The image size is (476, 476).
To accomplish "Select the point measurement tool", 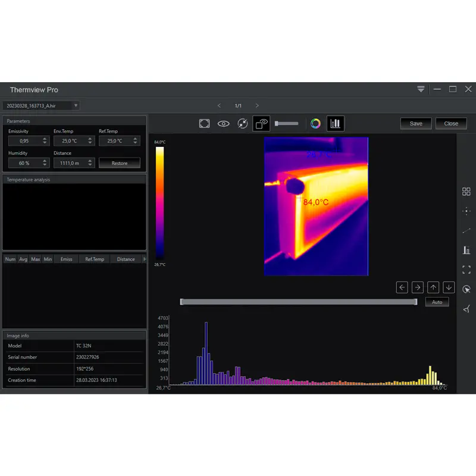I will pos(466,211).
